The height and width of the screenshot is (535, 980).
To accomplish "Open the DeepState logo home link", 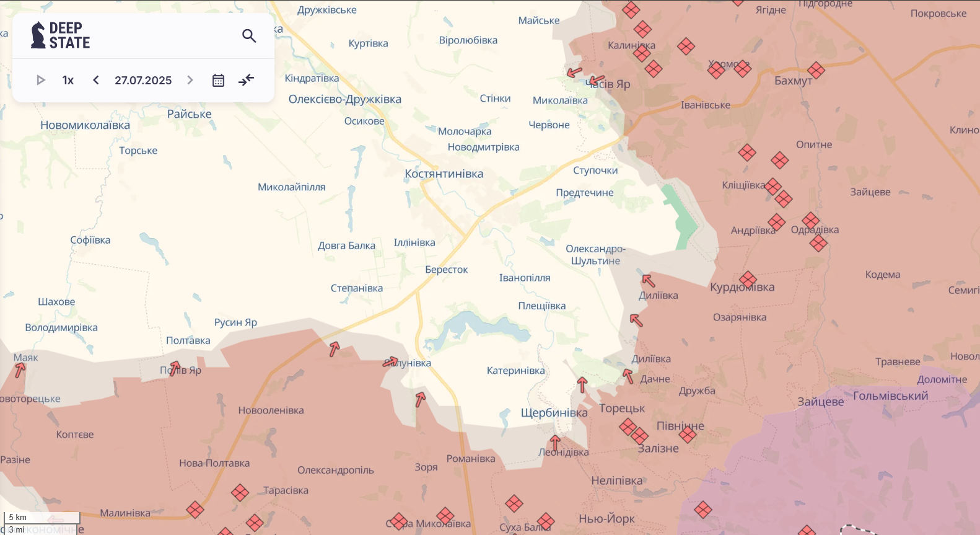I will tap(61, 35).
